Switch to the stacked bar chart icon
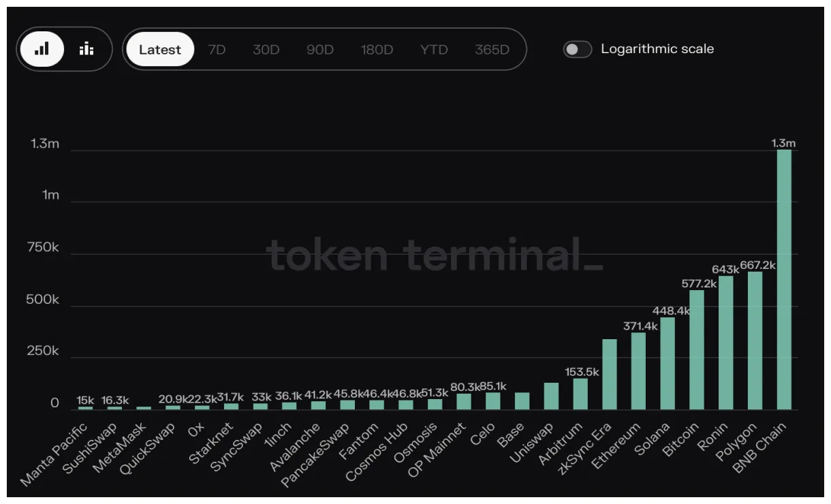 click(86, 48)
